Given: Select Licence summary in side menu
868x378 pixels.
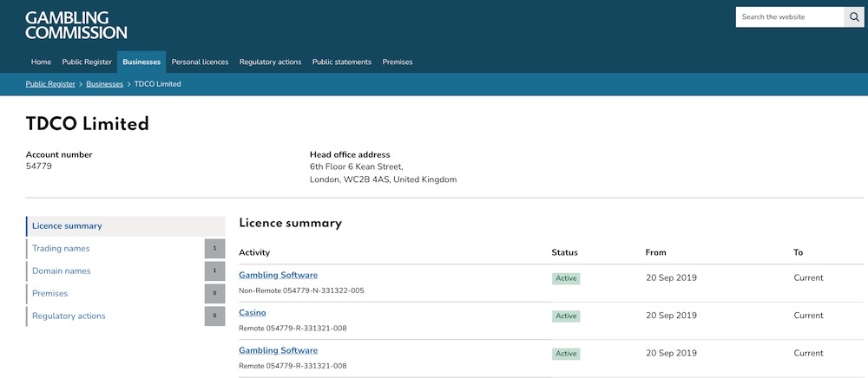Looking at the screenshot, I should [x=125, y=226].
